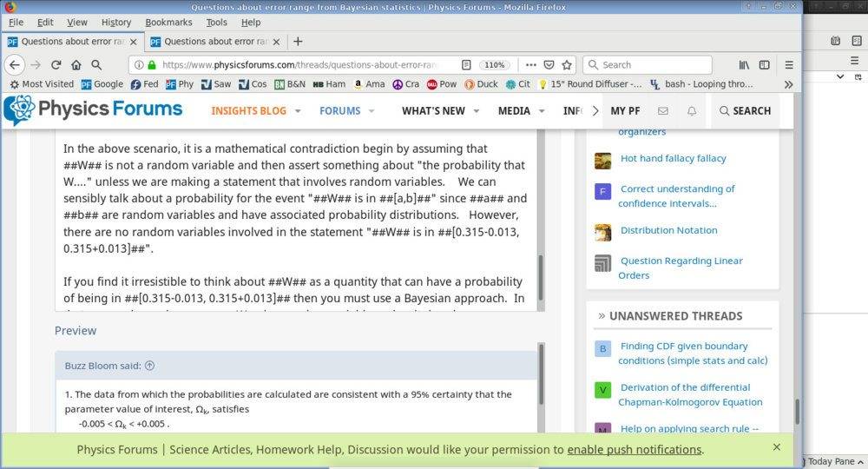Open the Firefox hamburger menu
Viewport: 868px width, 469px height.
[789, 65]
